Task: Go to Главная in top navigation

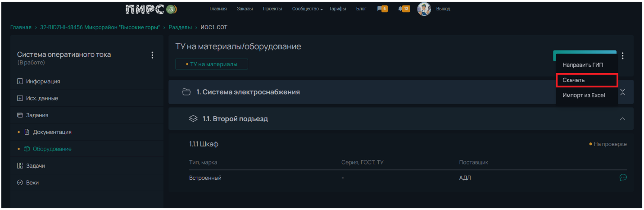Action: pyautogui.click(x=218, y=9)
